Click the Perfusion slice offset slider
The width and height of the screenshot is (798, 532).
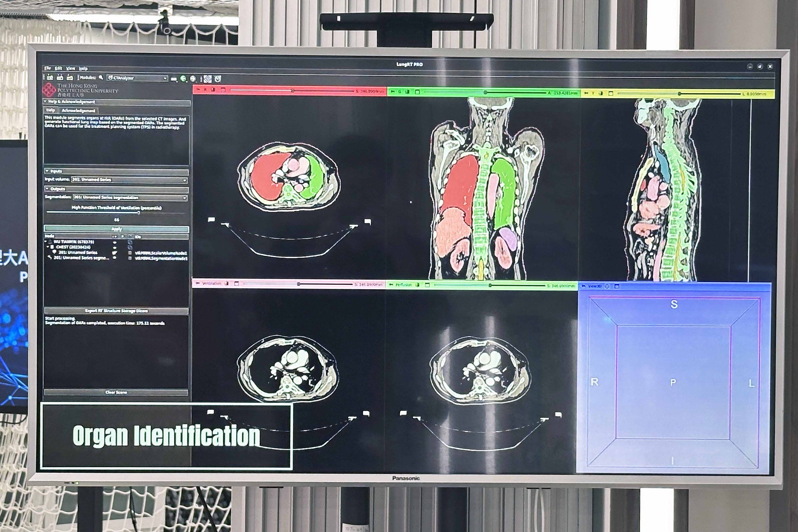(x=490, y=285)
